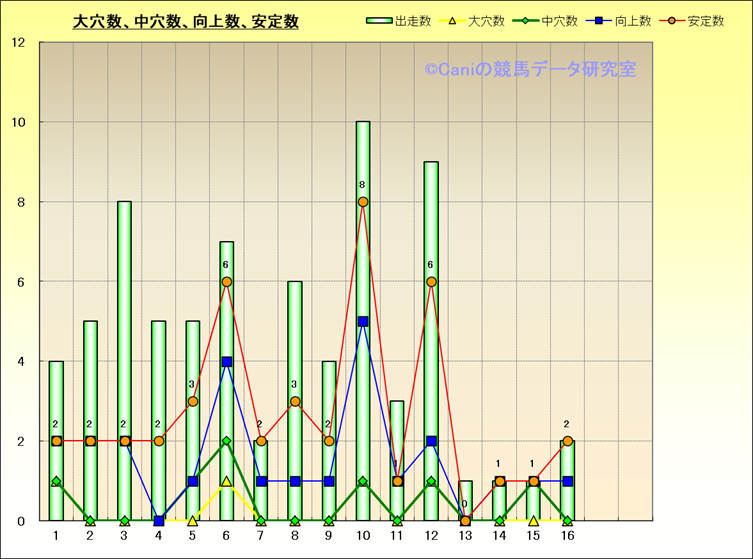
Task: Click the y-axis label 12
Action: [20, 43]
